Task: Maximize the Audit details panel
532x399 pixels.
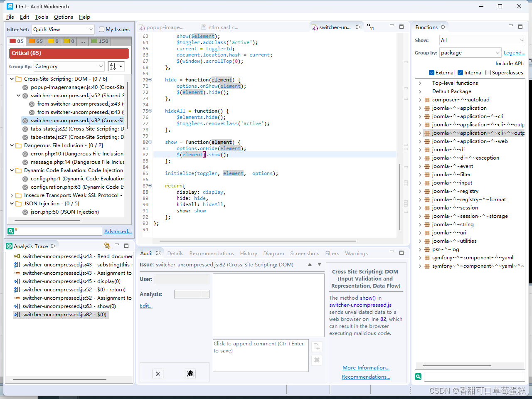Action: coord(401,253)
